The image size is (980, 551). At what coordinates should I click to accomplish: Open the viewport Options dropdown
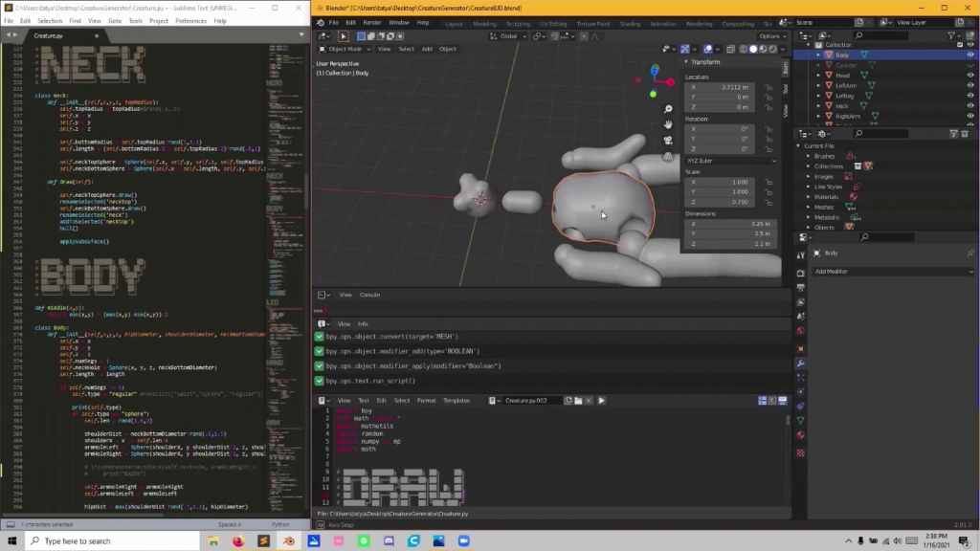[x=772, y=36]
